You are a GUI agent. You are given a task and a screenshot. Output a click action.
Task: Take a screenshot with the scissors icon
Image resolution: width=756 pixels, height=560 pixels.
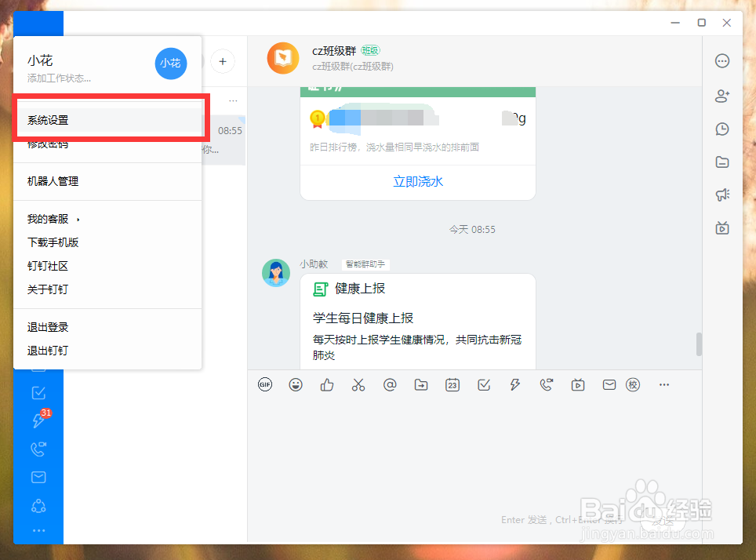point(358,384)
